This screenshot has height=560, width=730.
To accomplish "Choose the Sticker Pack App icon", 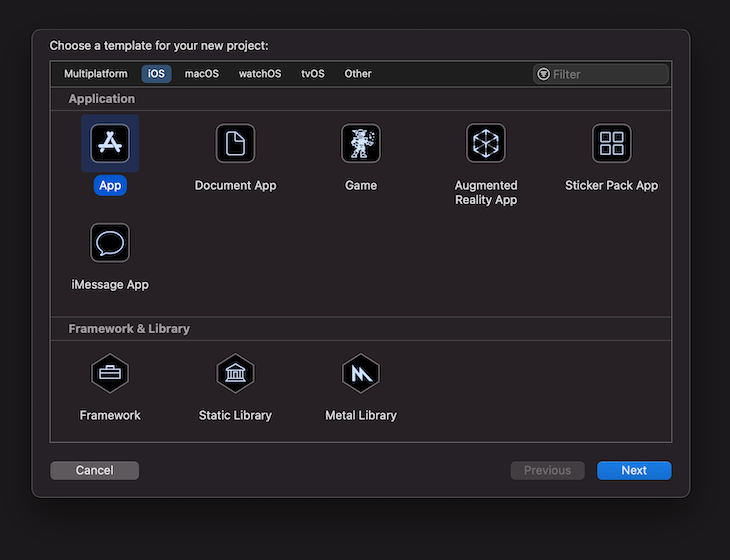I will (x=611, y=143).
